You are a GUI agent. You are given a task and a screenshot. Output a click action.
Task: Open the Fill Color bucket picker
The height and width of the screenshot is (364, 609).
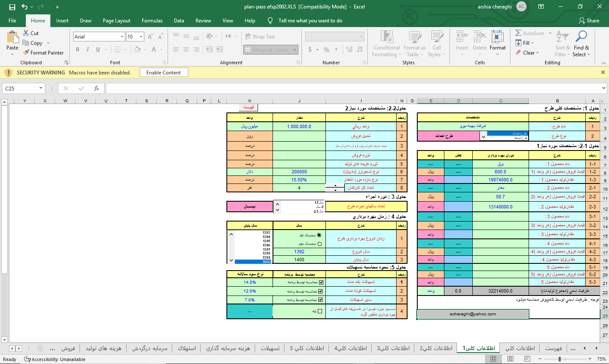pyautogui.click(x=137, y=49)
